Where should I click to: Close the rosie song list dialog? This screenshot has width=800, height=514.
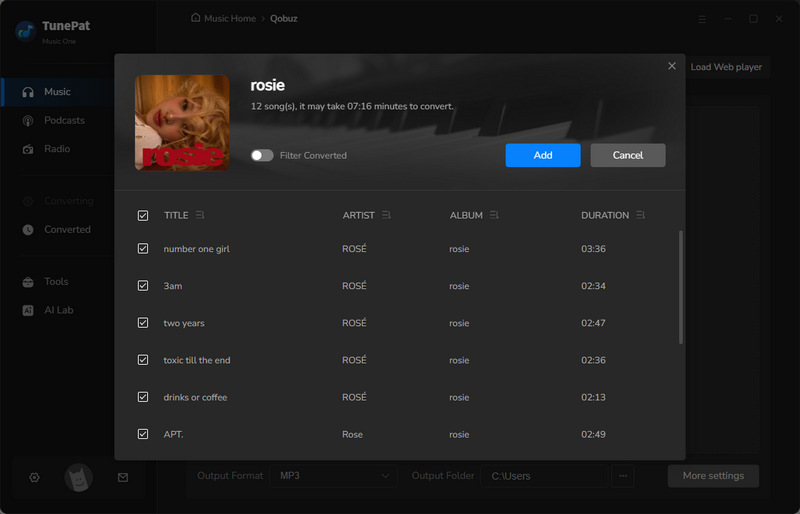pyautogui.click(x=672, y=66)
